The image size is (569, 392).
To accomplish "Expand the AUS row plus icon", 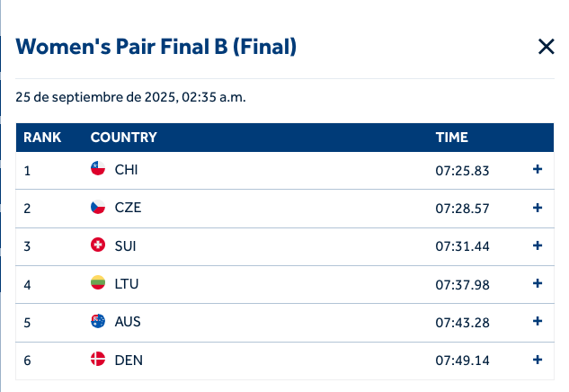I will tap(538, 321).
